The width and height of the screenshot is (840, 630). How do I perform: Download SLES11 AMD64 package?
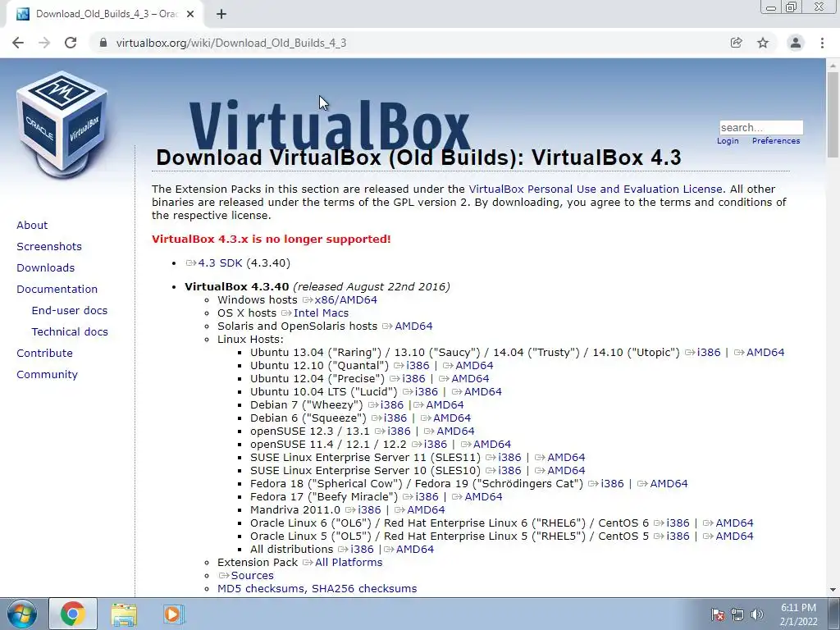click(566, 458)
